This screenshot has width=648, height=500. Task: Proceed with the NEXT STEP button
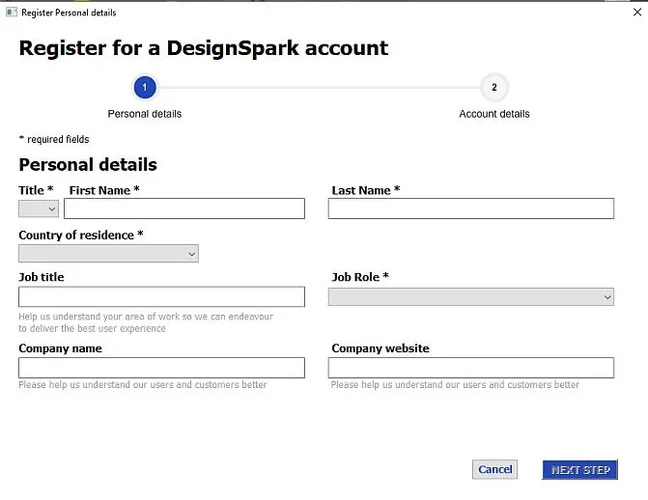tap(580, 469)
